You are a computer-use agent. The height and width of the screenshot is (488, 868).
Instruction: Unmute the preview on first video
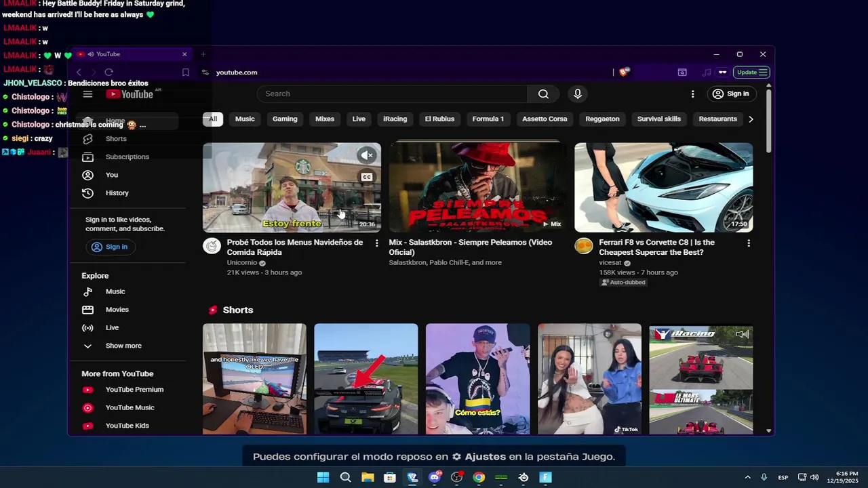click(367, 156)
